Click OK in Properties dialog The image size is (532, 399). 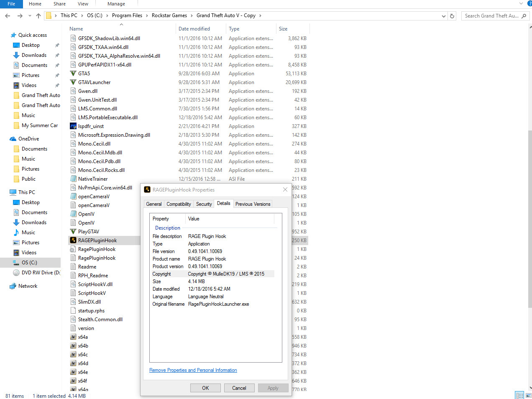(x=205, y=388)
